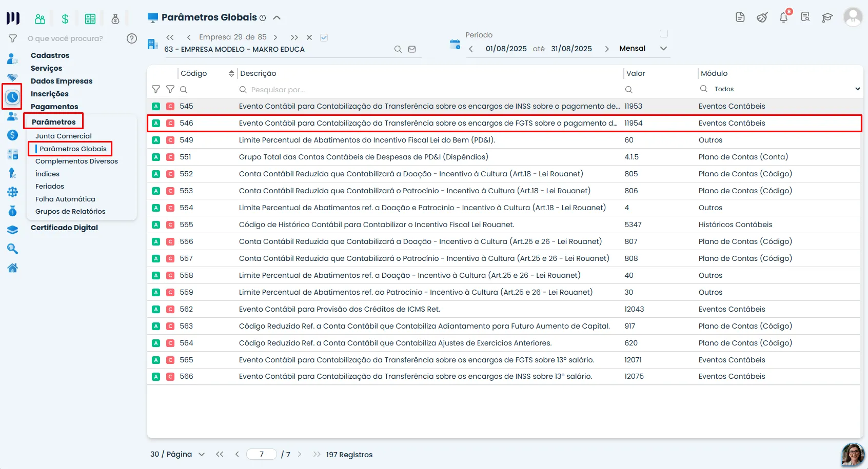The height and width of the screenshot is (469, 868).
Task: Expand the 30 / Página size dropdown
Action: click(x=177, y=454)
